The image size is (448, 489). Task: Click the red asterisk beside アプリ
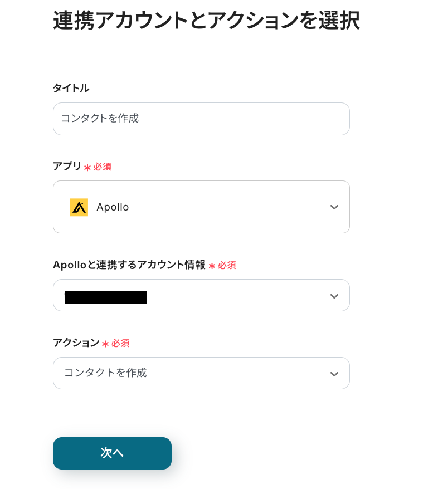[87, 167]
